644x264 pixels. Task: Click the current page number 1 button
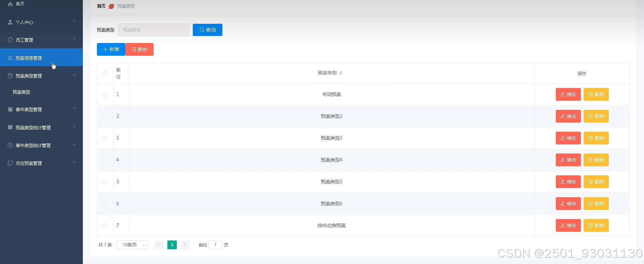[x=172, y=245]
